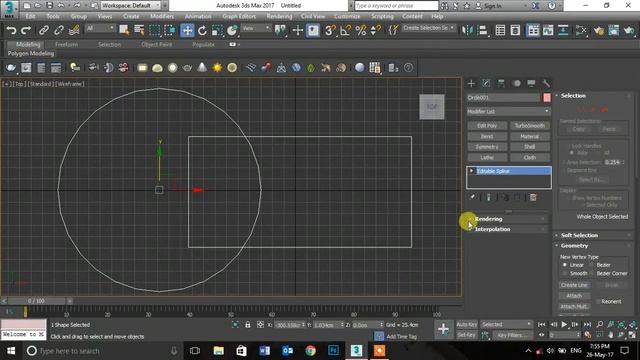The width and height of the screenshot is (640, 360).
Task: Select the Bind to Space Warp tool
Action: click(74, 30)
